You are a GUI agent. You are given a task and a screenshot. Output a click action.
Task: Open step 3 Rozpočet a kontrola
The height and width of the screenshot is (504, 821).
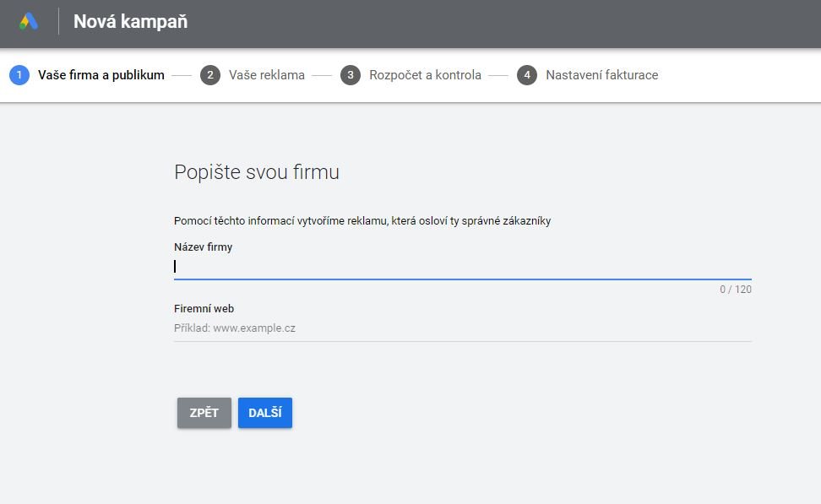click(410, 75)
